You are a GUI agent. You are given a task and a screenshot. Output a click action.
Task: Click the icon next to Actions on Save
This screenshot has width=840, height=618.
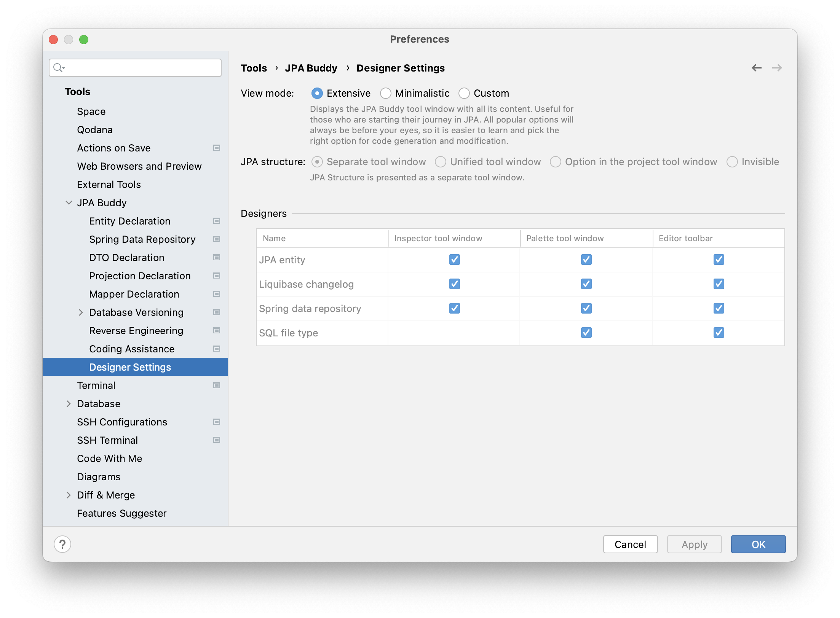click(x=216, y=147)
